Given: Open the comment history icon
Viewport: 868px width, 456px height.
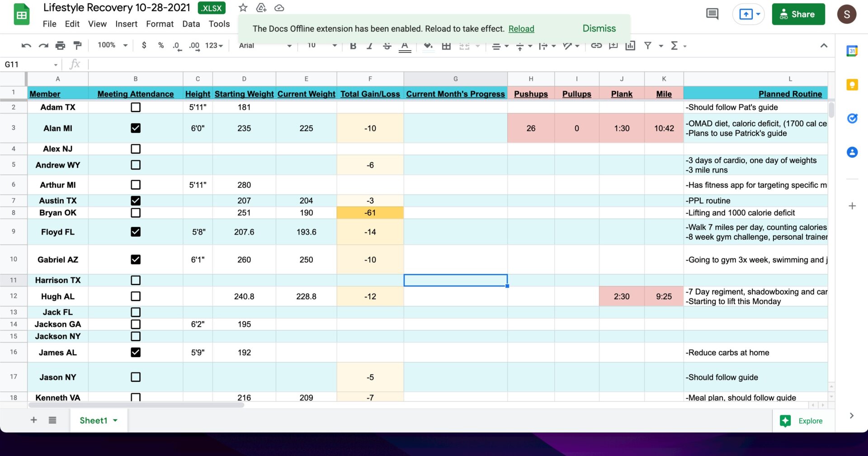Looking at the screenshot, I should pos(712,14).
